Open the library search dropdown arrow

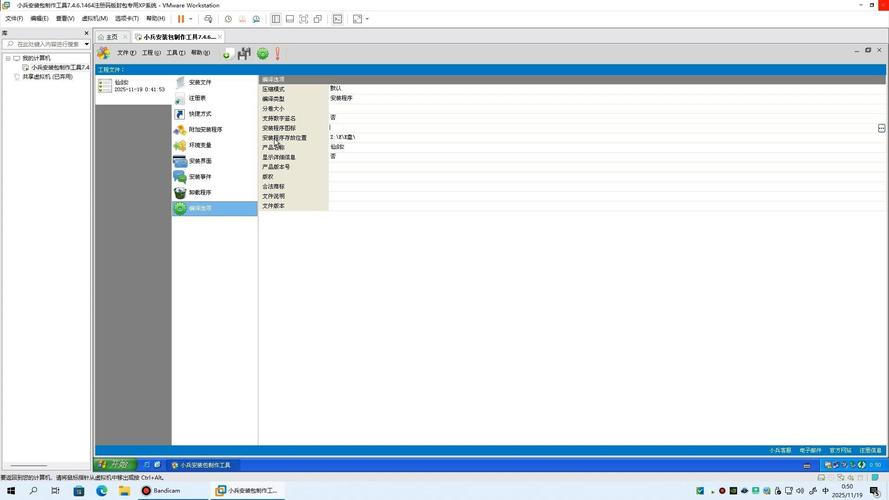pos(86,44)
